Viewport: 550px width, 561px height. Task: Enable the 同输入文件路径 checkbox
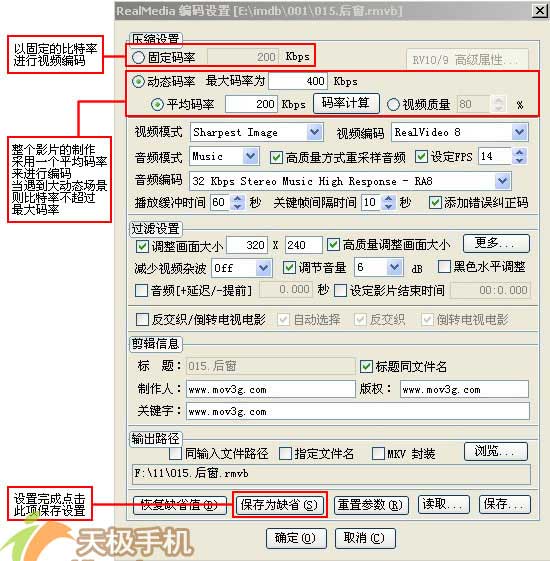[175, 454]
